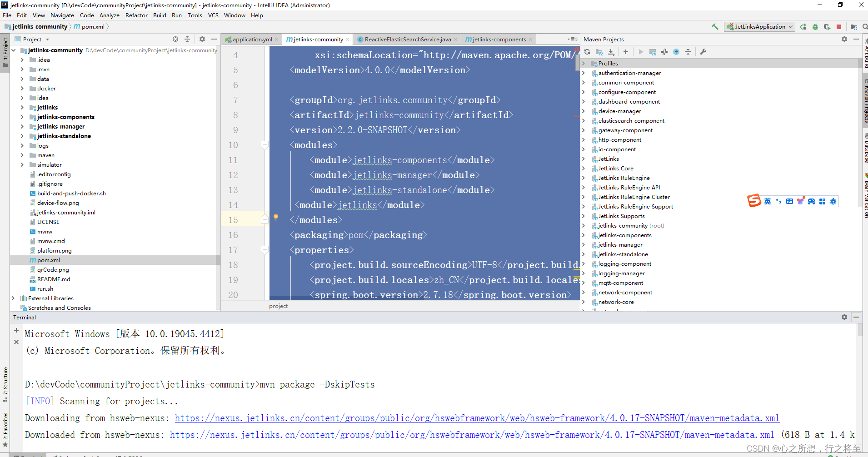Open the Structure tool window tab
This screenshot has width=868, height=457.
[5, 384]
